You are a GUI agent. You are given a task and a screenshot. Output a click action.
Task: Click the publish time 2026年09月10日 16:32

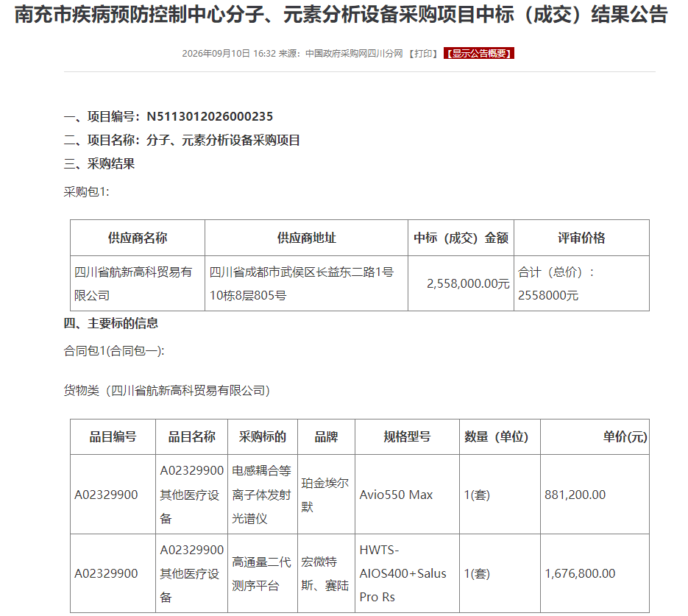229,54
